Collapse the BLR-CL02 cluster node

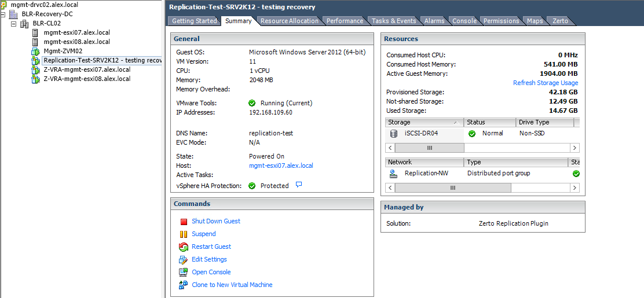point(14,24)
